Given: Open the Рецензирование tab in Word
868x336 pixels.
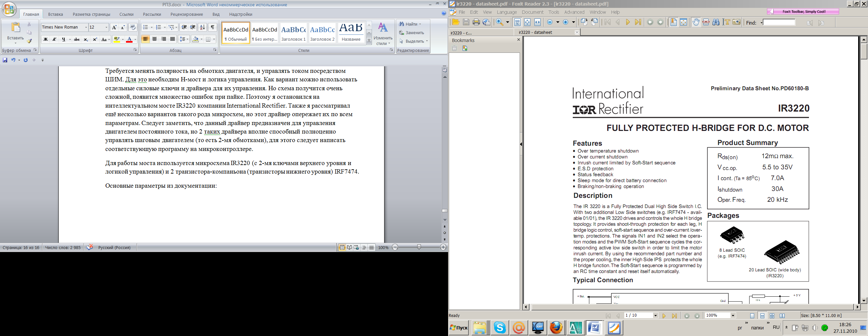Looking at the screenshot, I should click(x=187, y=14).
